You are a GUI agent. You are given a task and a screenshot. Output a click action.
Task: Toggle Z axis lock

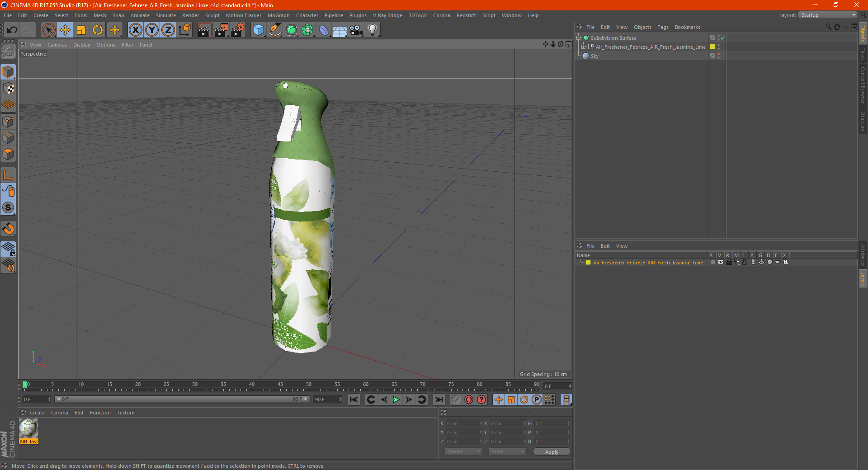click(168, 30)
